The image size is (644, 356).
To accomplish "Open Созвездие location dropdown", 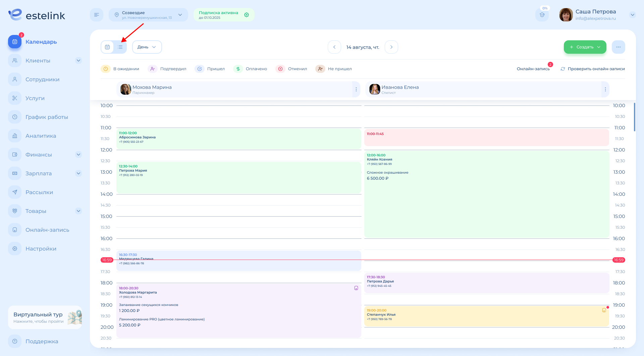I will [148, 15].
